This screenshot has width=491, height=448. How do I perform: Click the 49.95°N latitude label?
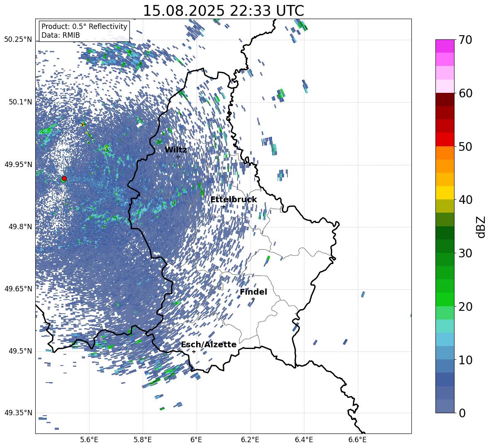tap(18, 164)
